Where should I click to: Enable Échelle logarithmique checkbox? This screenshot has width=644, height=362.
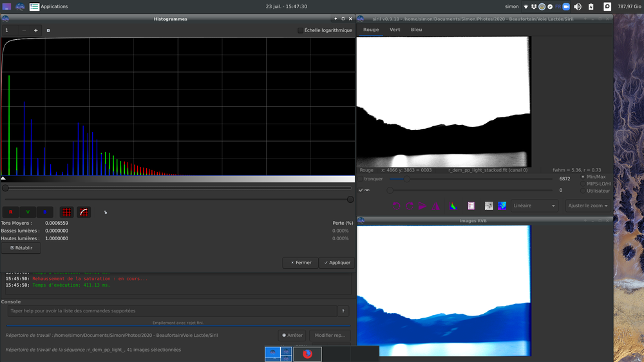click(300, 30)
